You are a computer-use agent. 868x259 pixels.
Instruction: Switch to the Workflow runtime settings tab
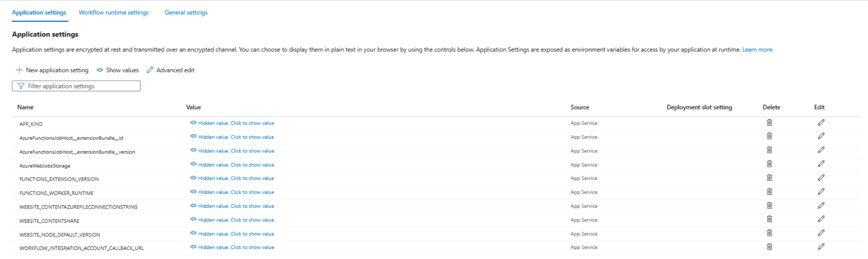(113, 13)
